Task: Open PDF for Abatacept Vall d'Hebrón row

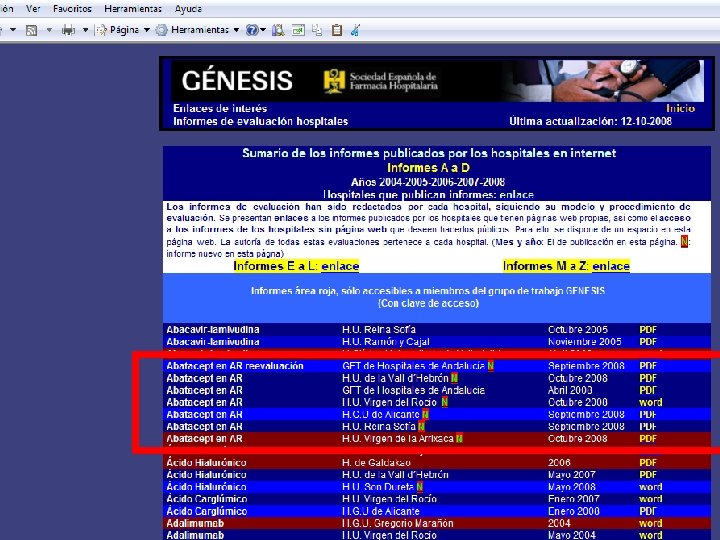Action: tap(648, 378)
